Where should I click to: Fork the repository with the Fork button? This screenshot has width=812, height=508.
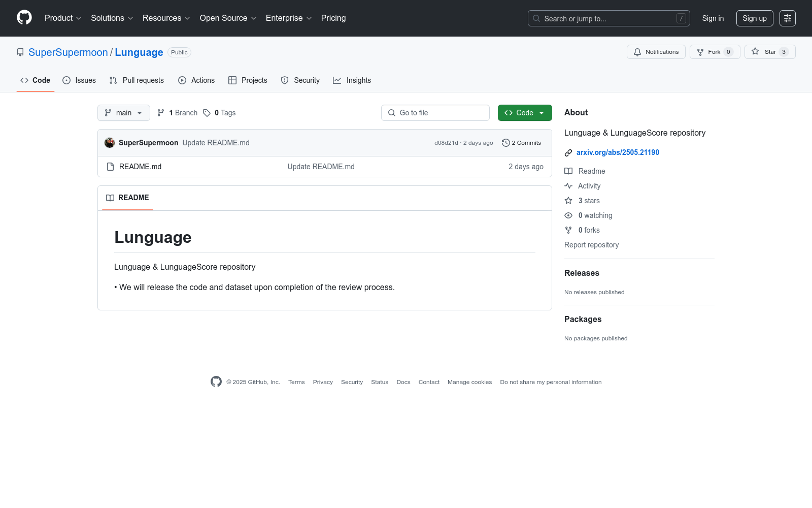coord(715,52)
